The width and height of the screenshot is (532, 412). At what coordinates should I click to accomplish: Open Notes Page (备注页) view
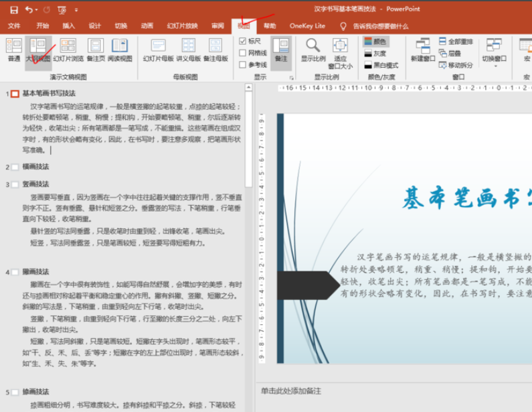[x=96, y=50]
